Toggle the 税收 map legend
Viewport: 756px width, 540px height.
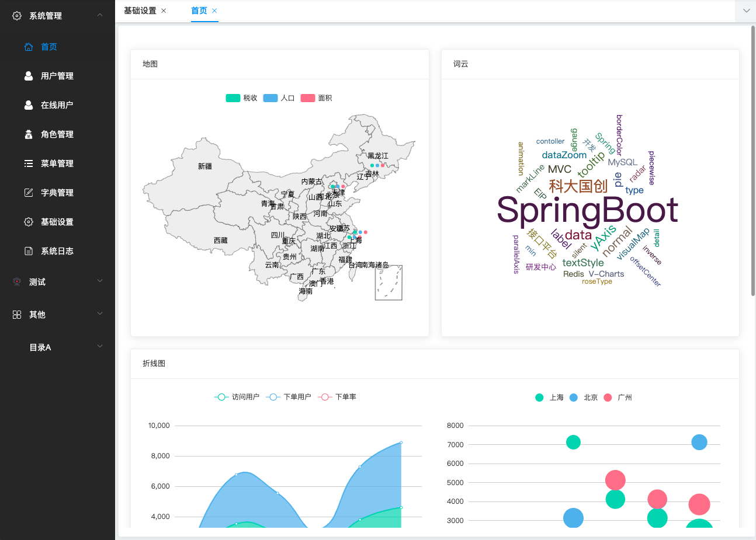[x=241, y=98]
